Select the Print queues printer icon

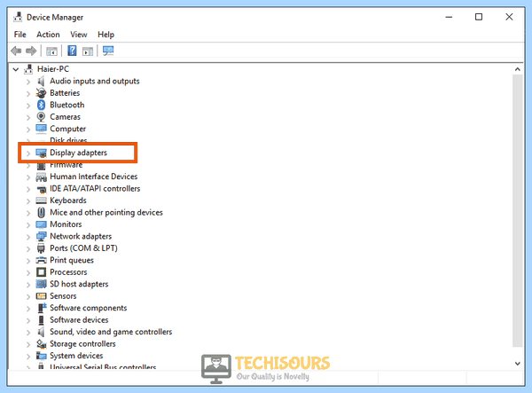41,260
